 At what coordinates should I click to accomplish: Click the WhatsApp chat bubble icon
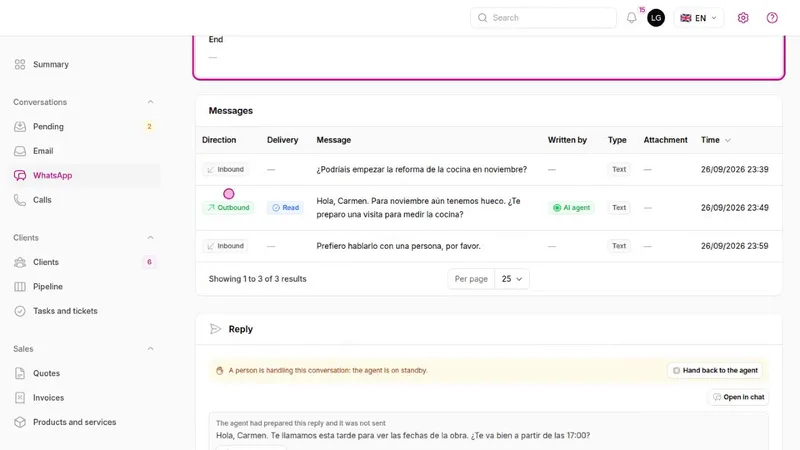point(20,176)
